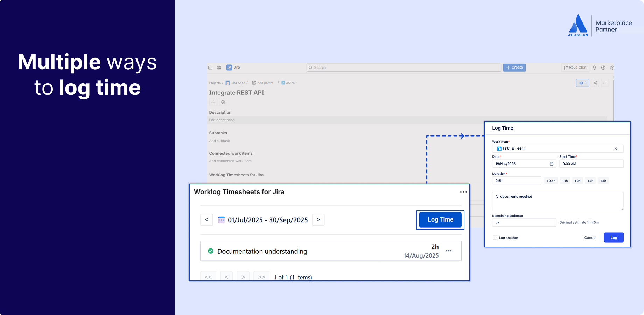Click green check on Documentation understanding
The width and height of the screenshot is (644, 315).
pyautogui.click(x=211, y=251)
